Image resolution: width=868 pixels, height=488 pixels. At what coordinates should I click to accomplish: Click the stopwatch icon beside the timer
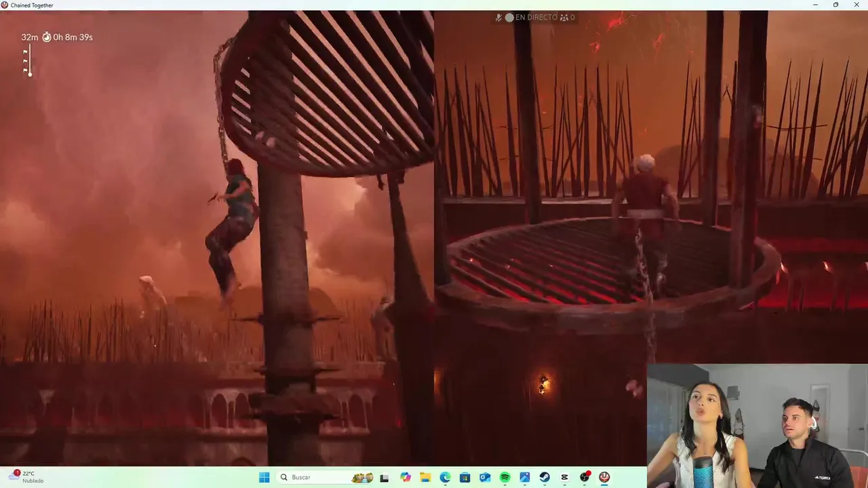47,37
